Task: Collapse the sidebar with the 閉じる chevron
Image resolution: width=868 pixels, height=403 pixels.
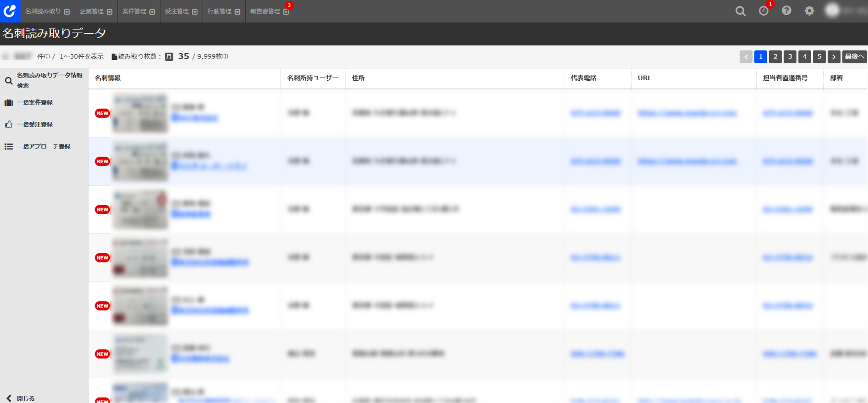Action: [9, 398]
